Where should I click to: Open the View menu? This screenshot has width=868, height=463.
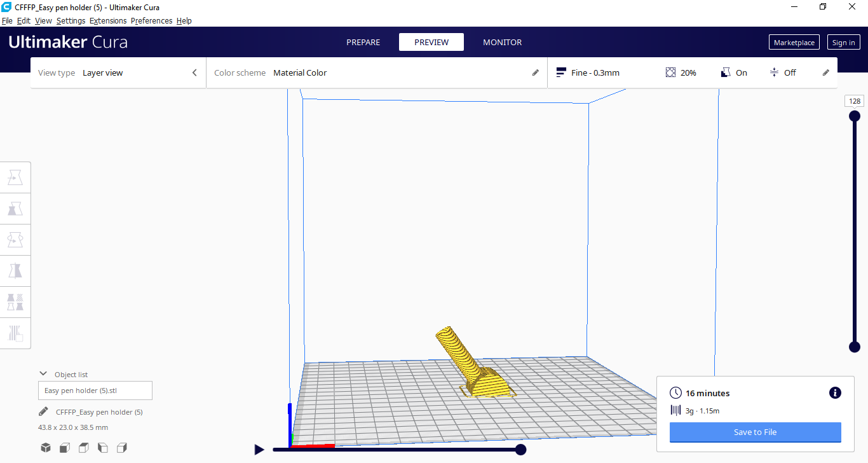[x=43, y=20]
